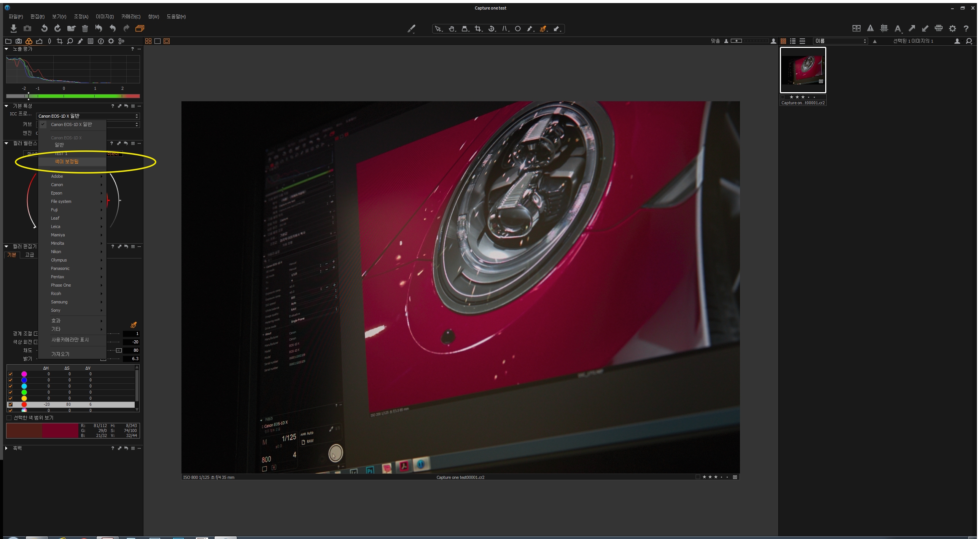Toggle the red color range row checkbox

click(x=10, y=404)
